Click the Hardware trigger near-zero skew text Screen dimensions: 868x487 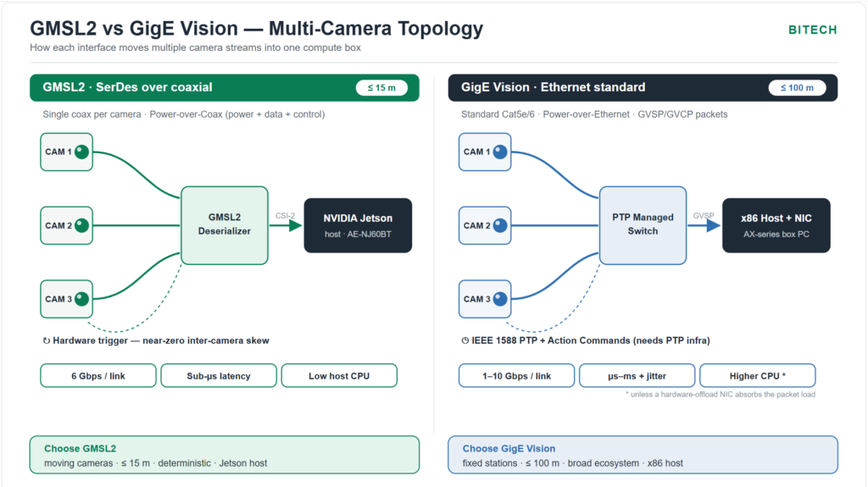click(x=161, y=340)
